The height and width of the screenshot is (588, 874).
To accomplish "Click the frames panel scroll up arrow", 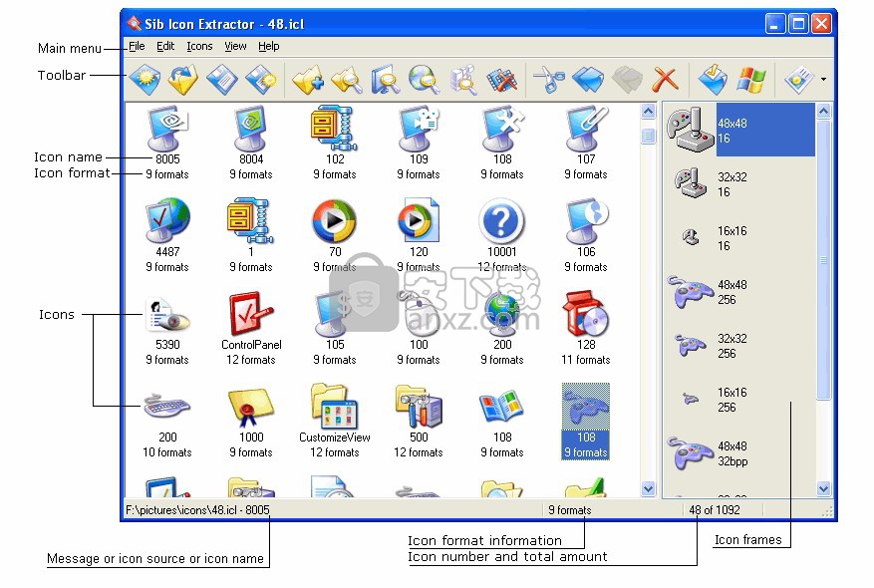I will pyautogui.click(x=824, y=112).
